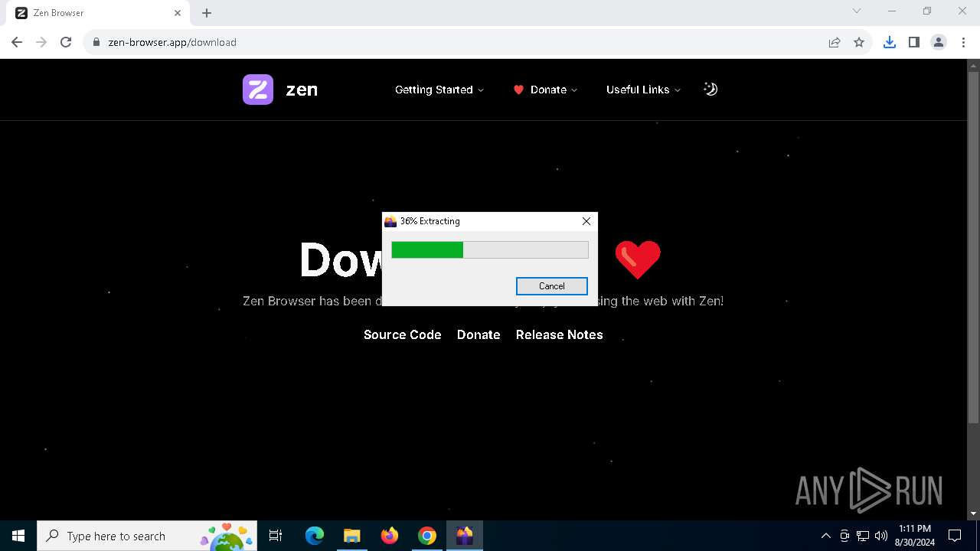Click the extraction progress bar
Screen dimensions: 980x551
[x=490, y=250]
